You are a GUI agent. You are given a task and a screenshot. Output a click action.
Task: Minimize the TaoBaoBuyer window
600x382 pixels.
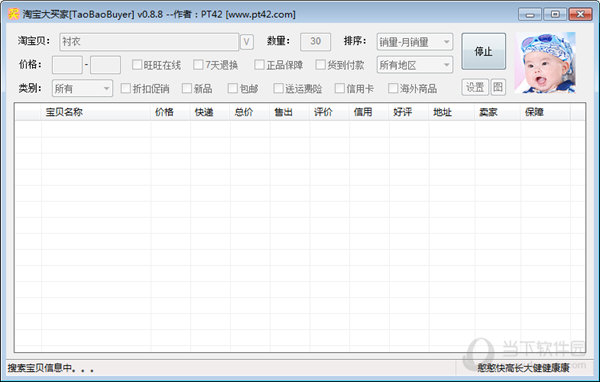click(530, 15)
